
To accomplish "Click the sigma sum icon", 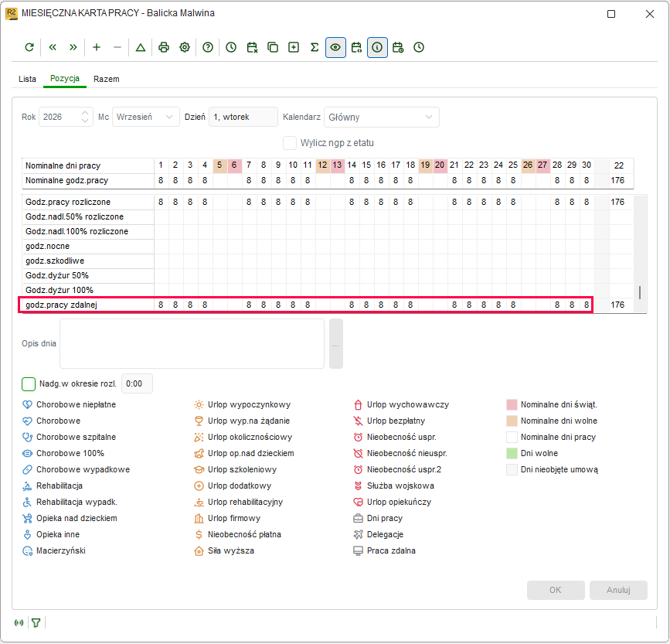I will coord(315,47).
